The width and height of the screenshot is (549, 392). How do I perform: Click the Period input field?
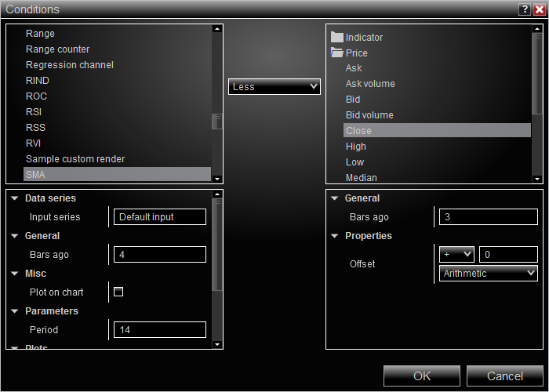[160, 330]
